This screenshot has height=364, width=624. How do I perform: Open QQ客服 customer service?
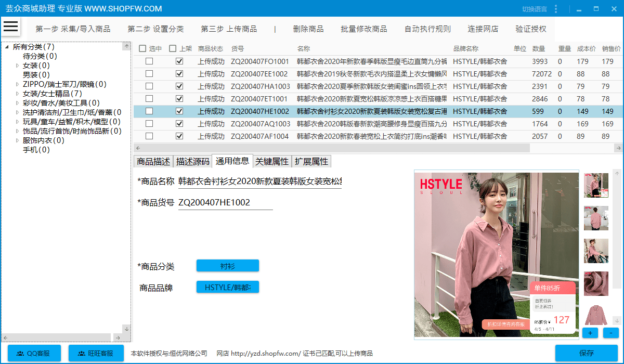click(x=34, y=353)
